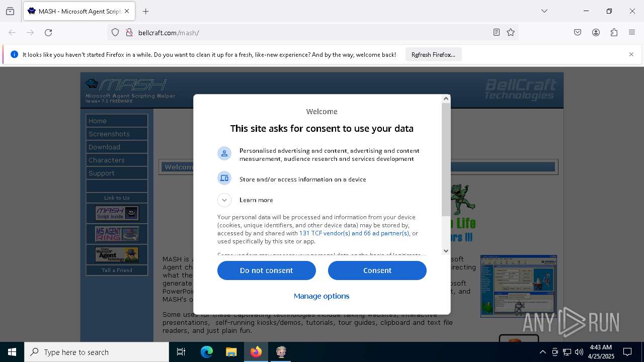Click the consent dialog scrollbar thumb
The width and height of the screenshot is (644, 362).
[446, 160]
